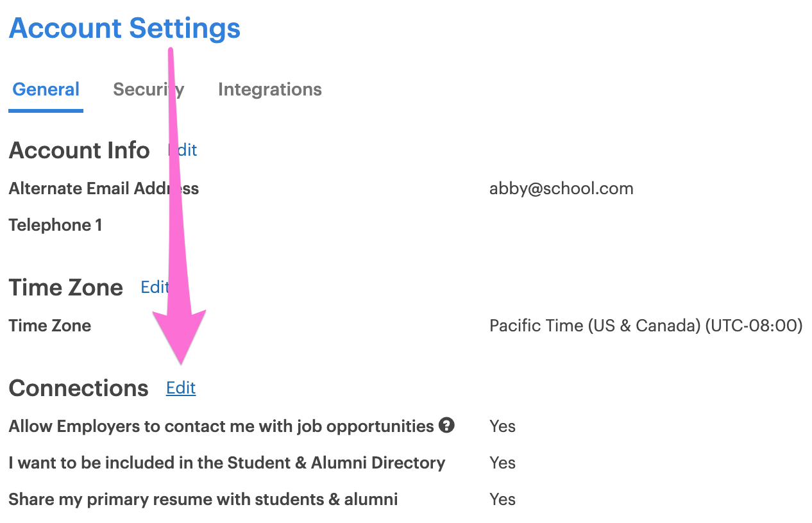The width and height of the screenshot is (812, 523).
Task: Open the Integrations tab
Action: 270,89
